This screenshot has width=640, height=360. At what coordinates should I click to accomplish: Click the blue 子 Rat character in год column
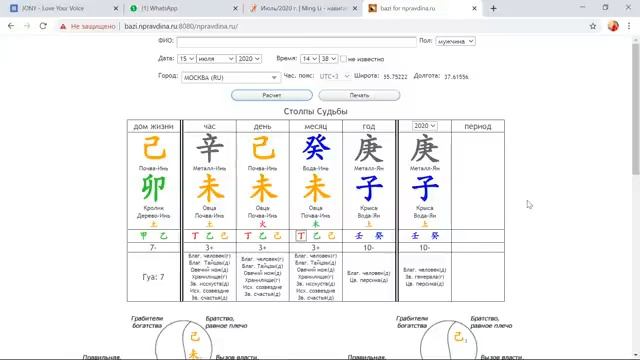369,188
